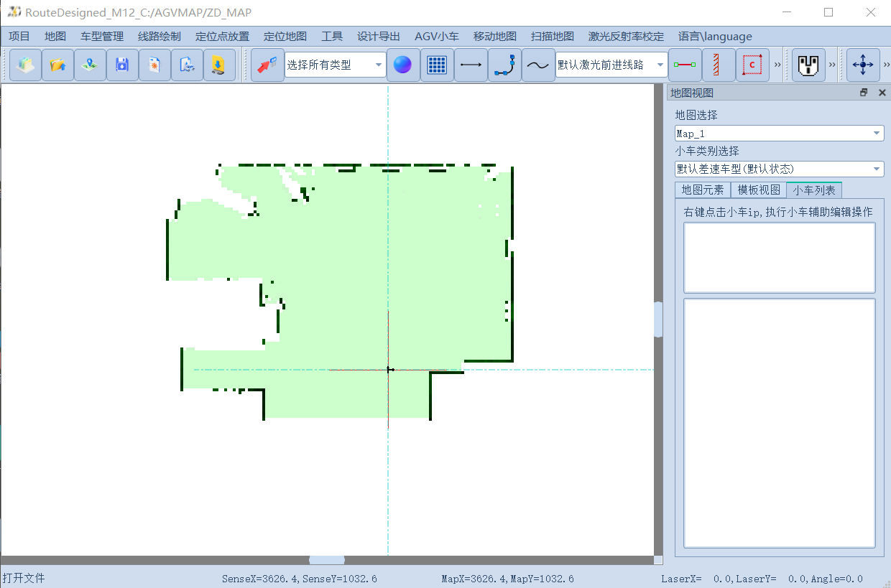The width and height of the screenshot is (891, 588).
Task: Click the red hatched bar icon
Action: point(719,65)
